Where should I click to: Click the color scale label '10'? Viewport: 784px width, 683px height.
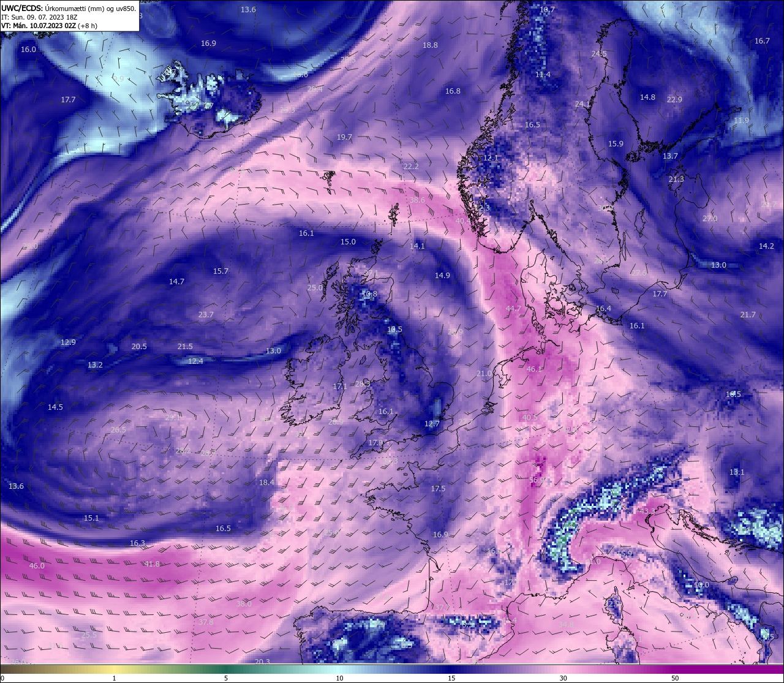point(339,678)
